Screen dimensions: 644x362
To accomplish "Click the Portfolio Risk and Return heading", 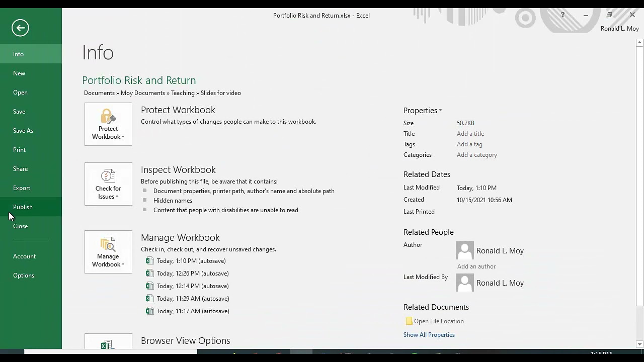I will pyautogui.click(x=139, y=80).
